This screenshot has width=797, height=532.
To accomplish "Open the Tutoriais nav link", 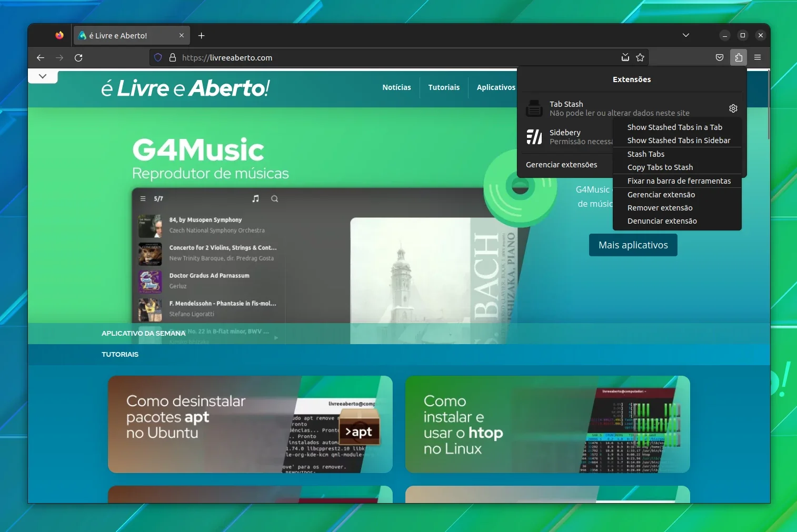I will point(444,87).
